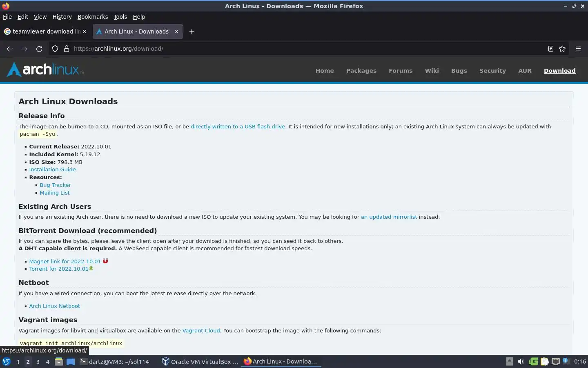The image size is (588, 368).
Task: Open the Bugs nav link
Action: coord(459,71)
